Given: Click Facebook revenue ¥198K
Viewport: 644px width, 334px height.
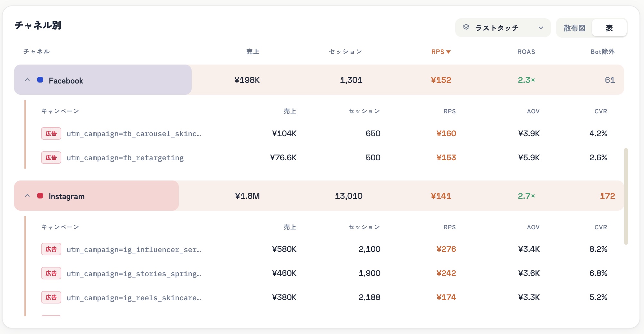Looking at the screenshot, I should 247,80.
